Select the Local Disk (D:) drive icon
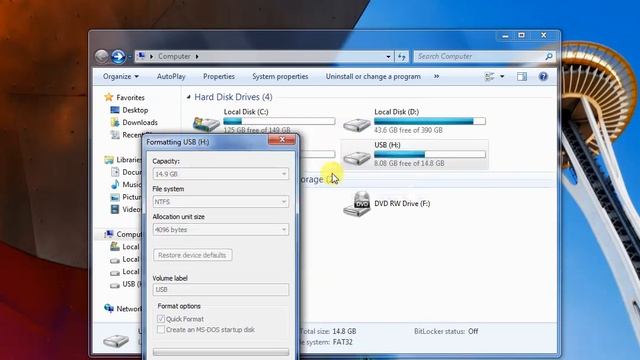Viewport: 640px width, 360px height. [x=357, y=124]
